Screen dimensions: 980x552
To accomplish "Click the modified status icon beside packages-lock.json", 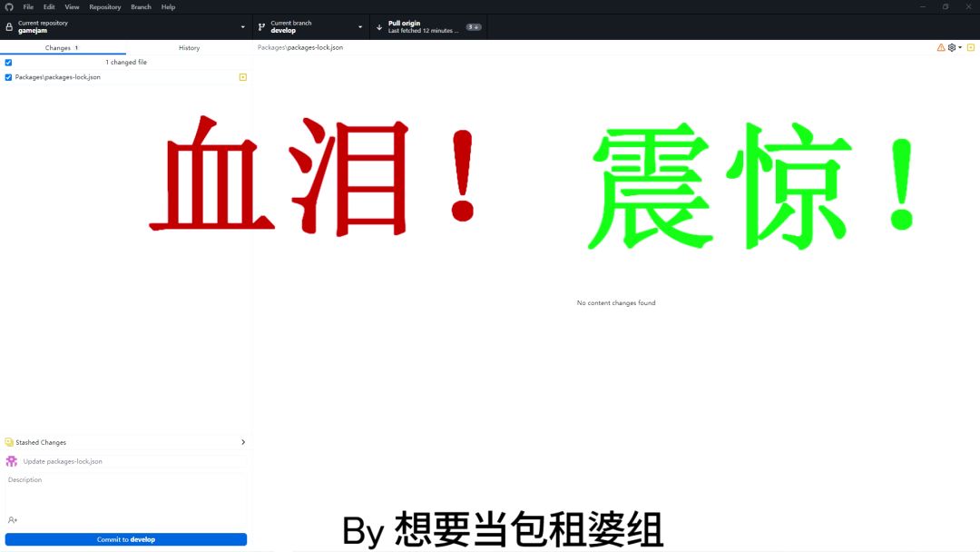I will (x=242, y=77).
